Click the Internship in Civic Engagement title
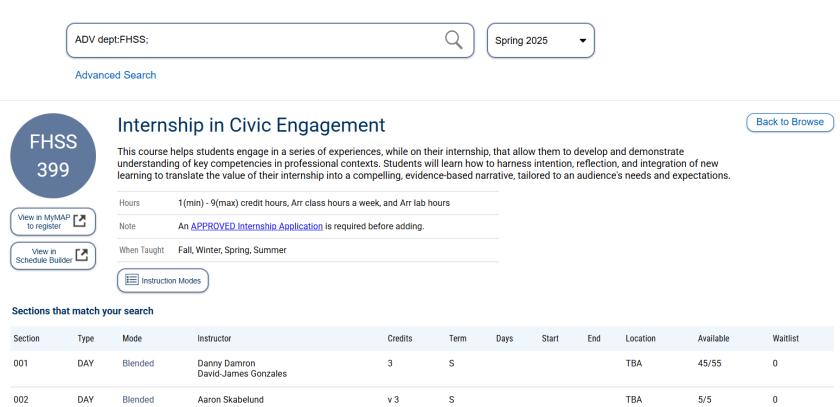 251,125
